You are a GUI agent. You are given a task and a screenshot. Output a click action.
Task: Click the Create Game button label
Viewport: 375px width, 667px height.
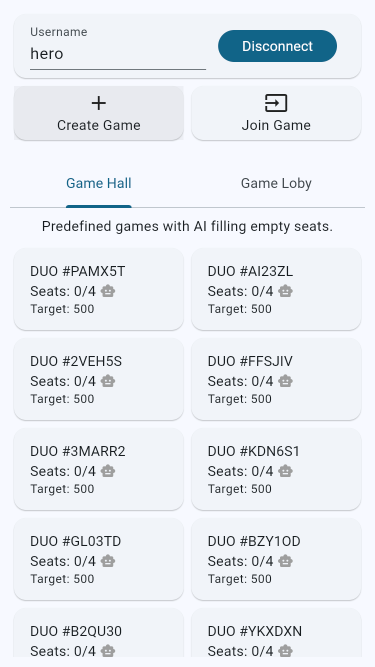point(99,125)
